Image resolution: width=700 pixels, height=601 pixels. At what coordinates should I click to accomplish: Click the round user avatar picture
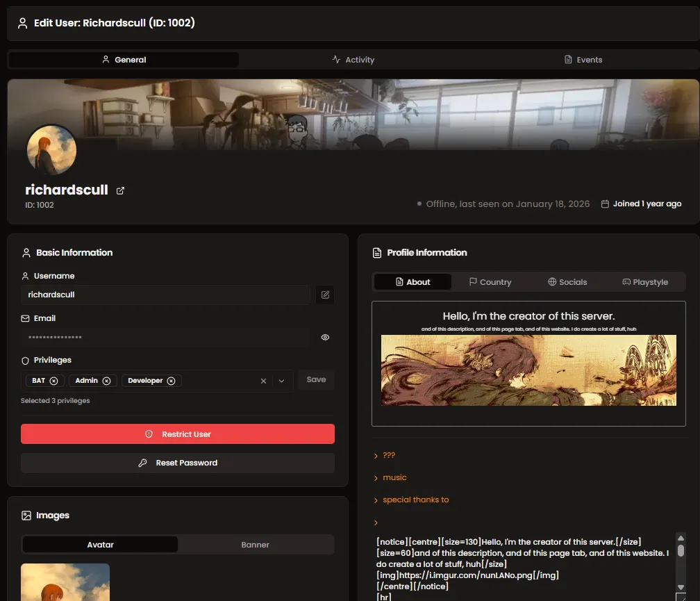(x=51, y=149)
